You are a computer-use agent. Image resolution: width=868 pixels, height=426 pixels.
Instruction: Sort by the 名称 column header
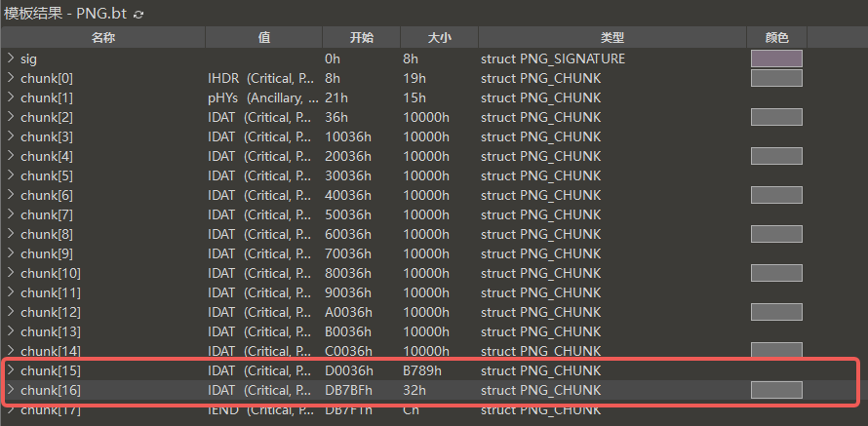(102, 37)
